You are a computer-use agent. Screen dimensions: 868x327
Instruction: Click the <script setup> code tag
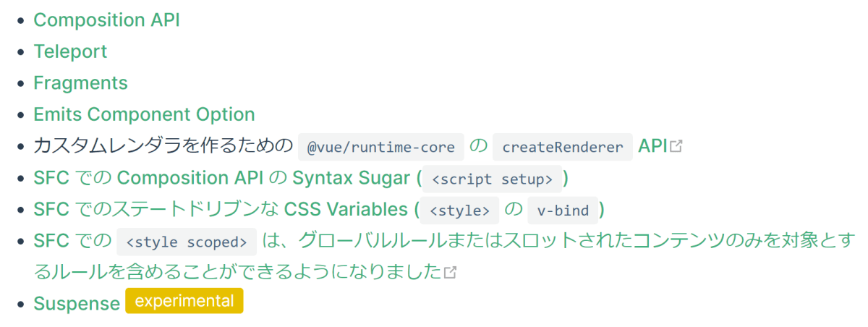pyautogui.click(x=491, y=179)
